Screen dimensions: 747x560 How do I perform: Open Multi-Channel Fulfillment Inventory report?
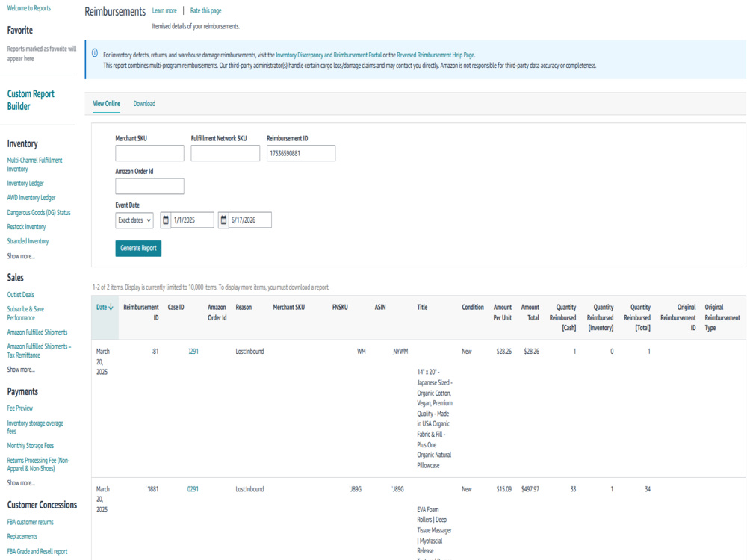tap(34, 164)
